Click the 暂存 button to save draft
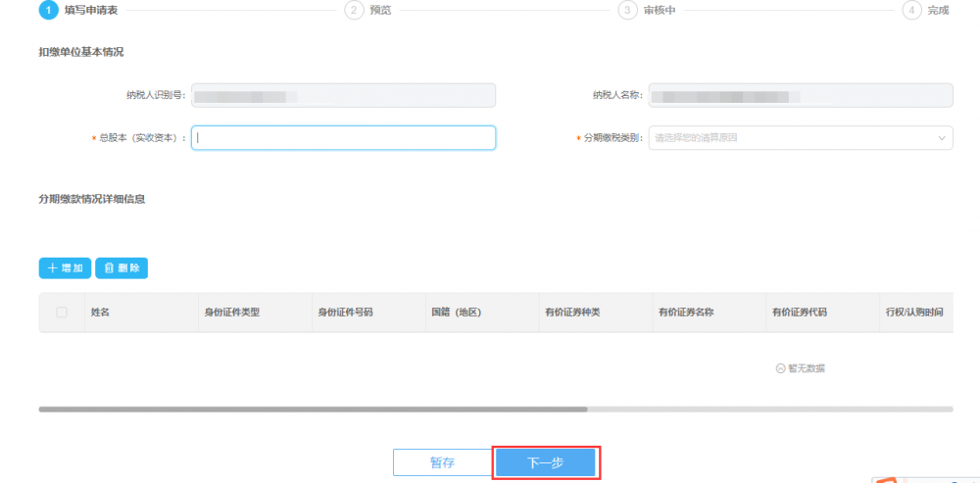 click(442, 463)
